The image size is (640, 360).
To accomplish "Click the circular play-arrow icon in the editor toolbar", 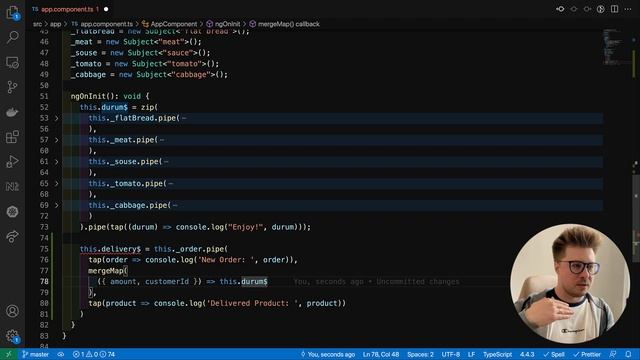I will click(x=600, y=9).
